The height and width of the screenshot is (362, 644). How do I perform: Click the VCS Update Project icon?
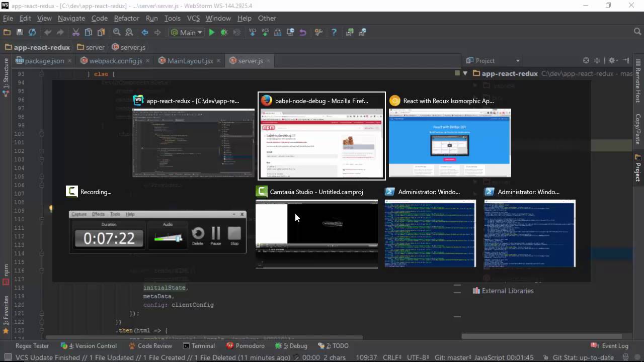(x=253, y=32)
